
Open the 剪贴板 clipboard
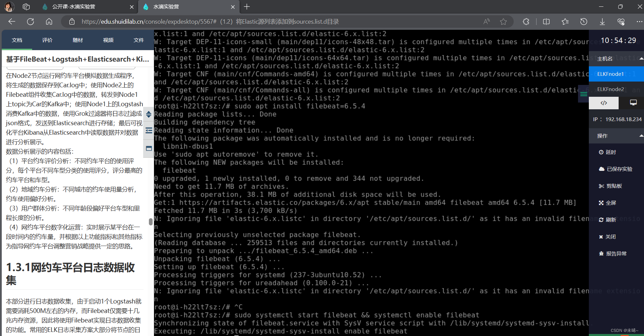pos(610,186)
